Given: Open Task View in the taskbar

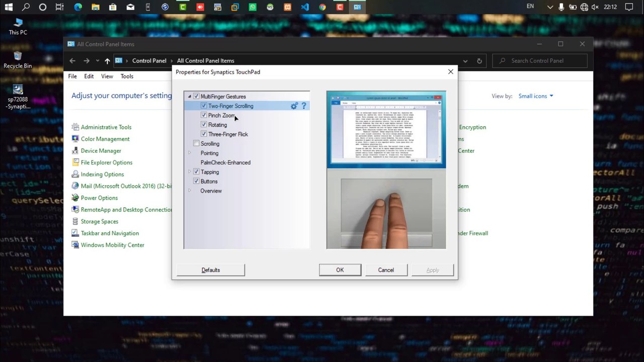Looking at the screenshot, I should [x=60, y=7].
